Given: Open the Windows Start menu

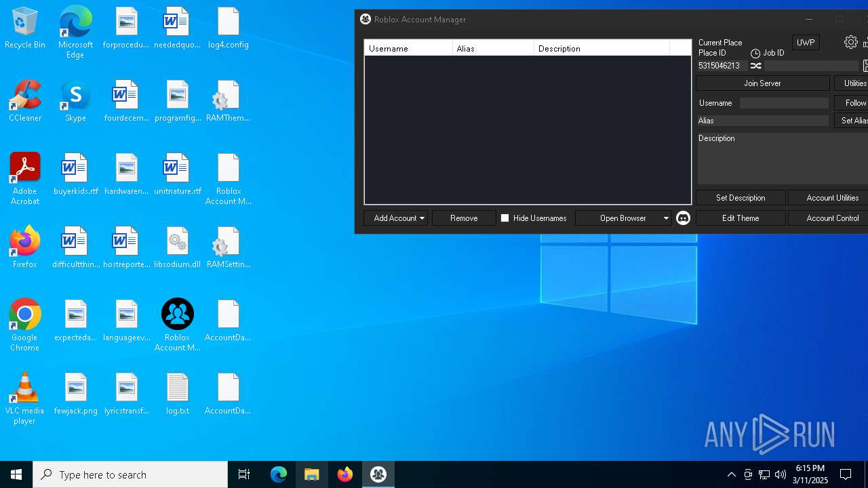Looking at the screenshot, I should click(16, 474).
